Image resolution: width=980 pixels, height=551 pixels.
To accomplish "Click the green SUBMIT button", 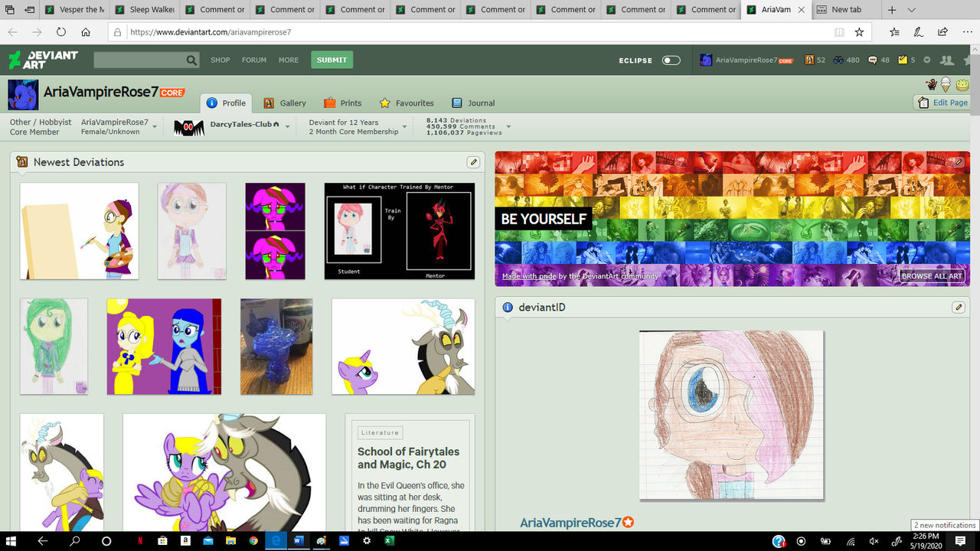I will point(332,60).
